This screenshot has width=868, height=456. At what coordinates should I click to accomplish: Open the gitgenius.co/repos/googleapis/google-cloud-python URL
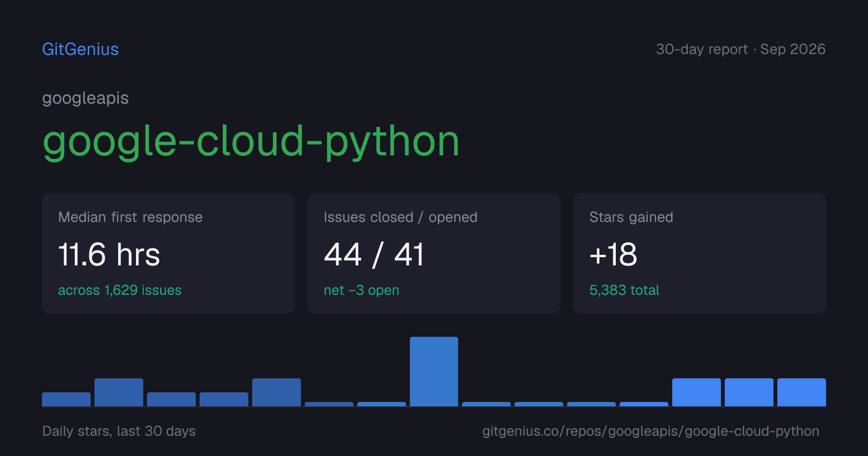point(651,431)
